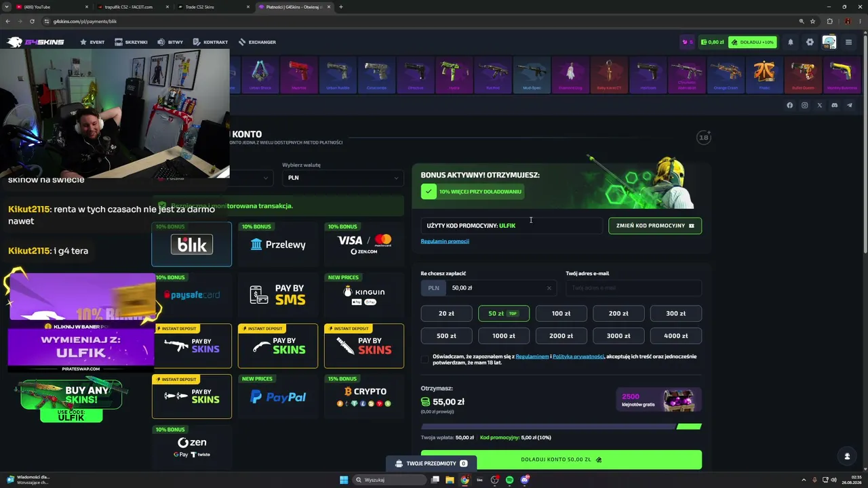868x488 pixels.
Task: Open the KONTRAKT menu item
Action: click(211, 42)
